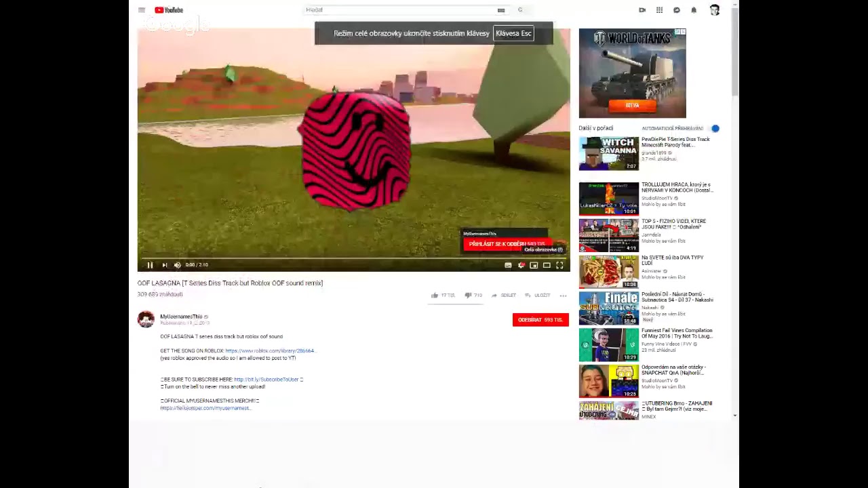Open the create video camera icon
The height and width of the screenshot is (488, 868).
pos(642,10)
